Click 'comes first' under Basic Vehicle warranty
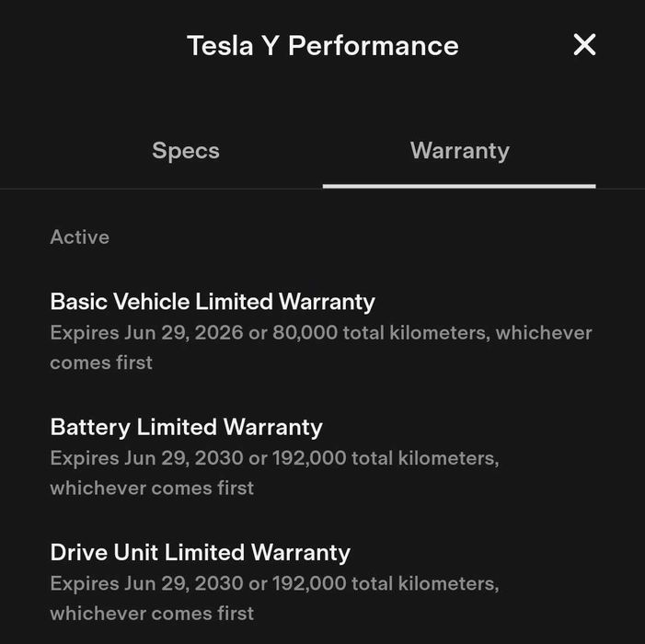The width and height of the screenshot is (645, 644). [101, 362]
